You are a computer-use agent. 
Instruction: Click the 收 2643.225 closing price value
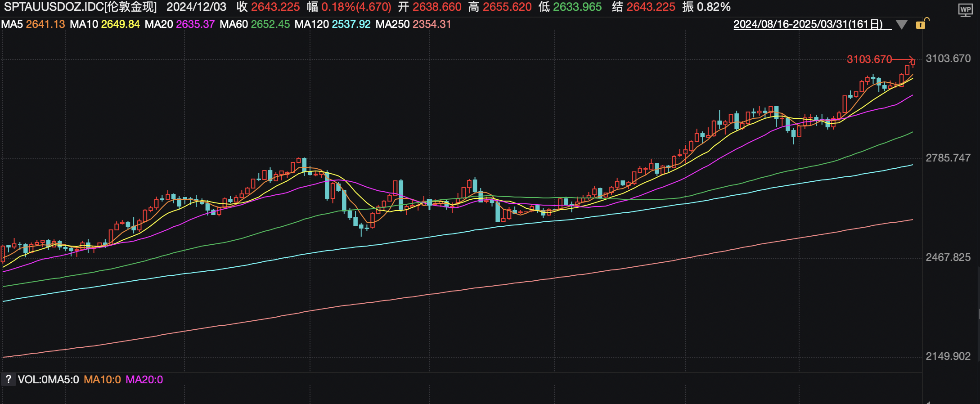pyautogui.click(x=268, y=7)
